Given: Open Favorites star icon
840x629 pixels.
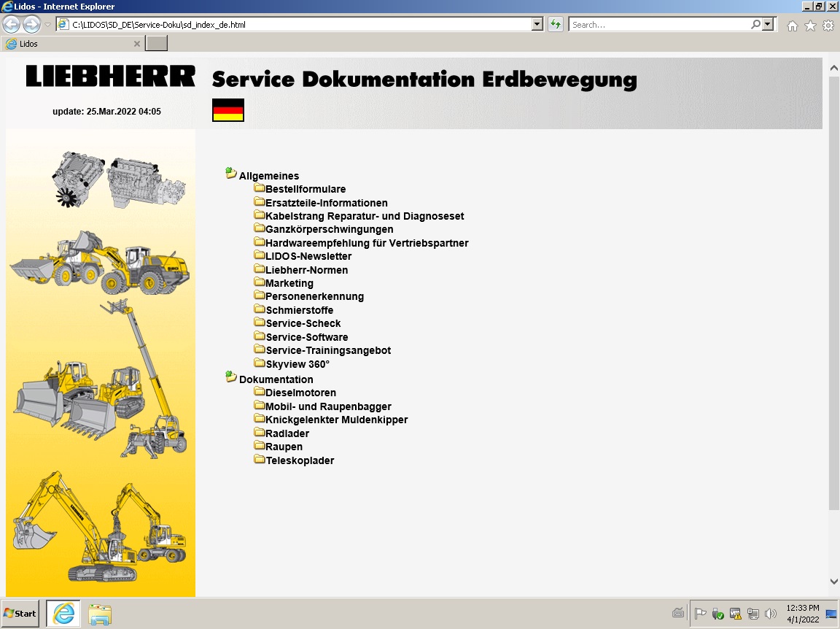Looking at the screenshot, I should click(811, 26).
